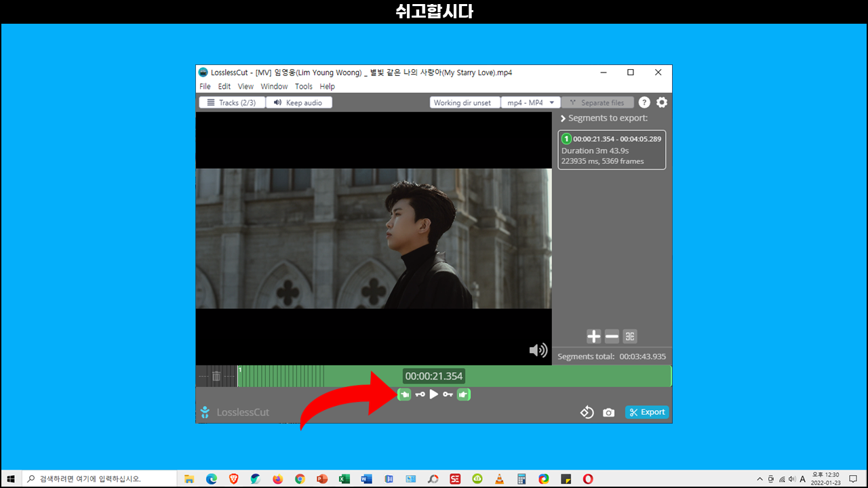This screenshot has width=868, height=488.
Task: Launch Google Chrome from taskbar
Action: click(300, 479)
